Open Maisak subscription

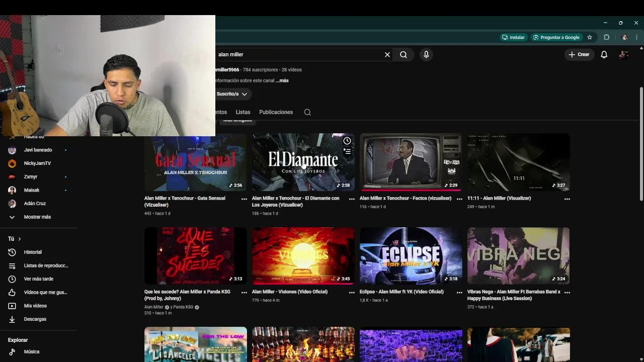tap(38, 190)
